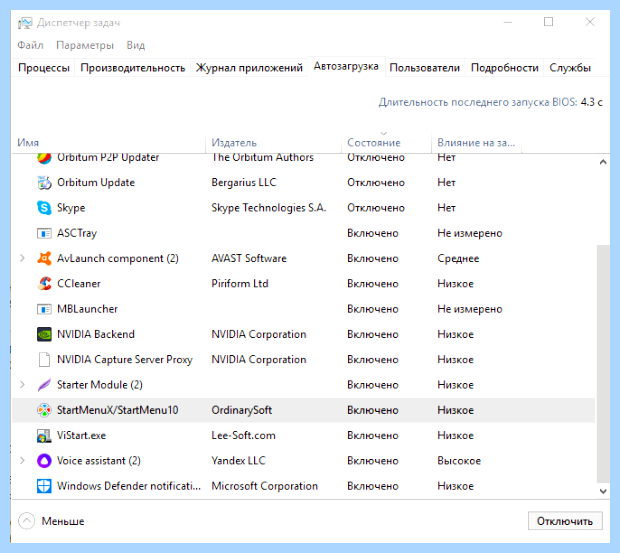Screen dimensions: 620x553
Task: Click the Bergarius LLC publisher cell
Action: pos(244,183)
